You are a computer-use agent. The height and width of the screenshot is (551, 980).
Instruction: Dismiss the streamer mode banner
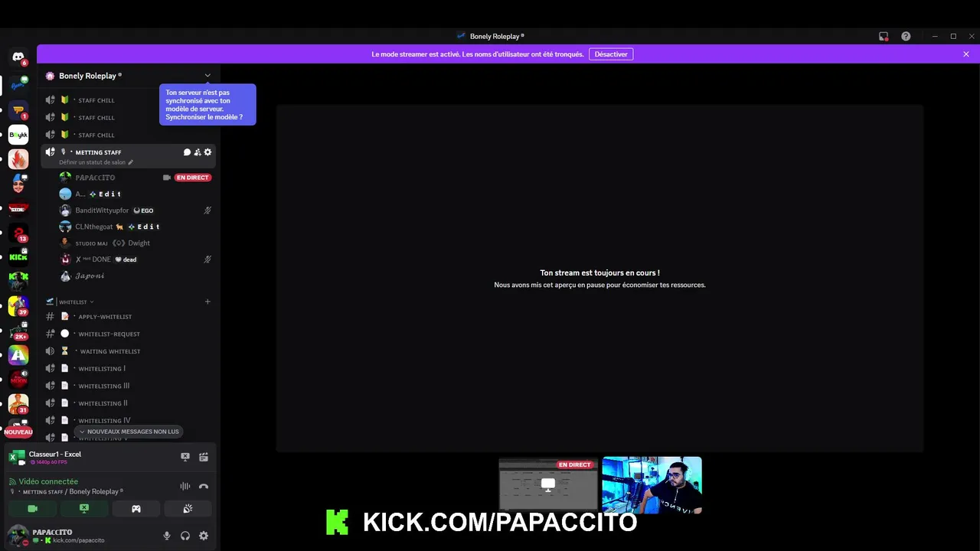tap(966, 54)
